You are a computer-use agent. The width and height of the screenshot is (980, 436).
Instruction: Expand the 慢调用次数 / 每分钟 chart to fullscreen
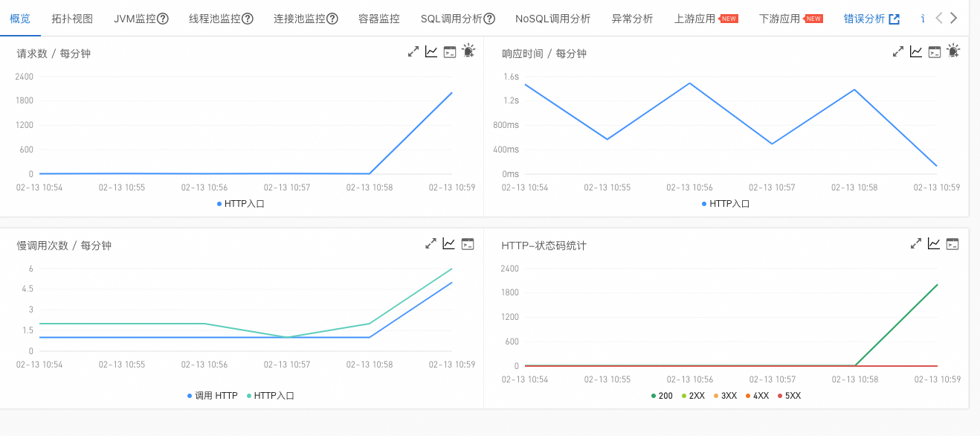(x=431, y=243)
